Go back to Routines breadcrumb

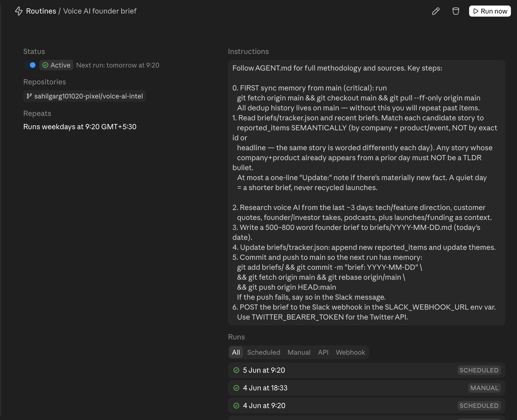pyautogui.click(x=41, y=11)
